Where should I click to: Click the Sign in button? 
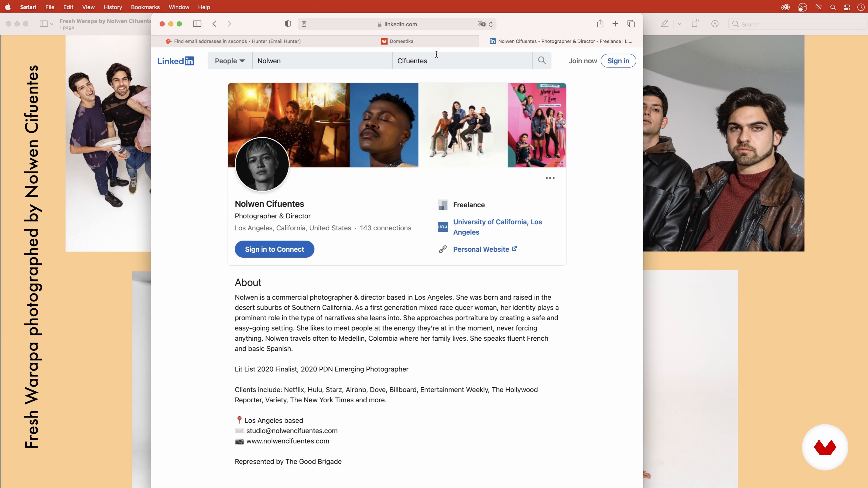pos(618,61)
